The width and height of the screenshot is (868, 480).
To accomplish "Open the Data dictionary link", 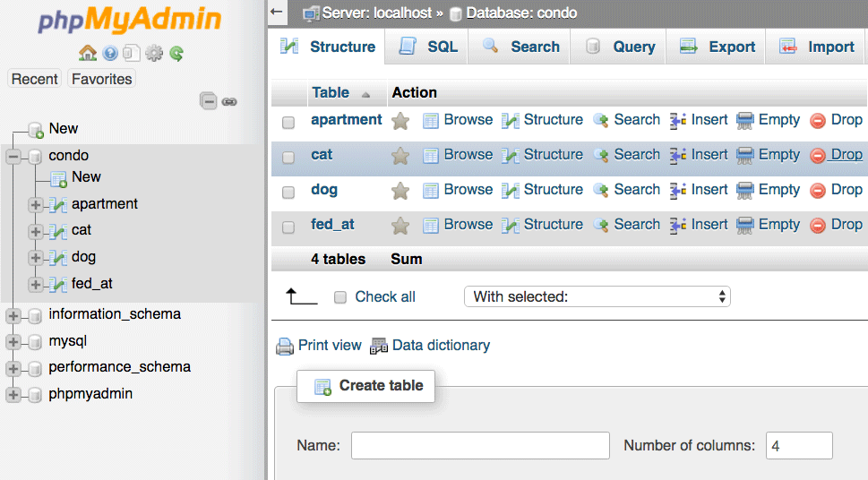I will pyautogui.click(x=441, y=346).
